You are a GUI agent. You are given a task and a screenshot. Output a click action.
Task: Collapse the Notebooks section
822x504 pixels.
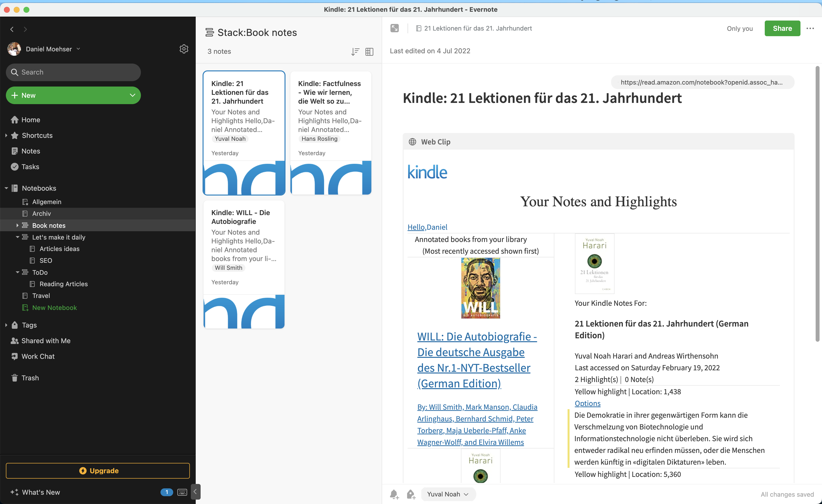6,188
